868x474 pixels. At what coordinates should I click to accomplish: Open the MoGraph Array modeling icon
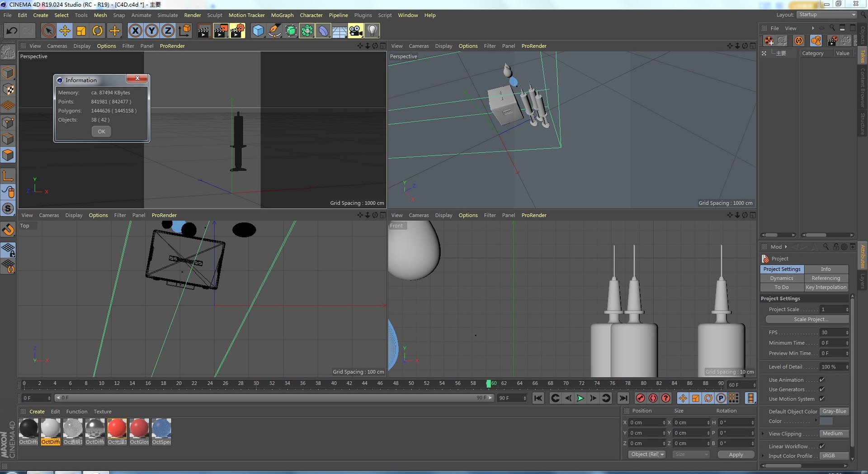(307, 31)
